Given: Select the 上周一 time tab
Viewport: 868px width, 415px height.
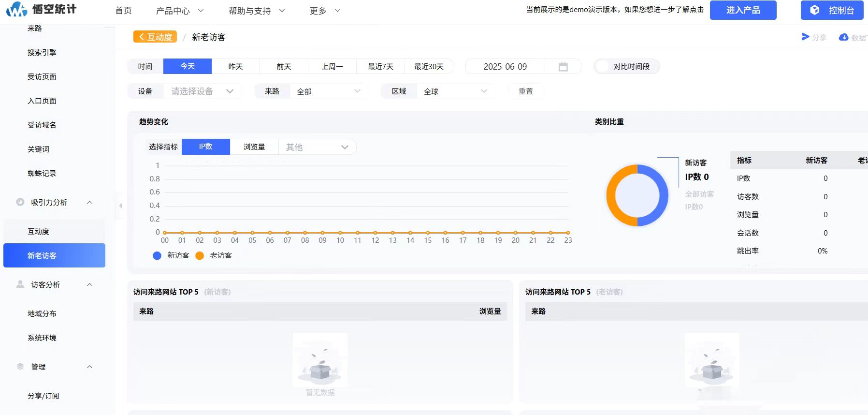Looking at the screenshot, I should coord(333,66).
